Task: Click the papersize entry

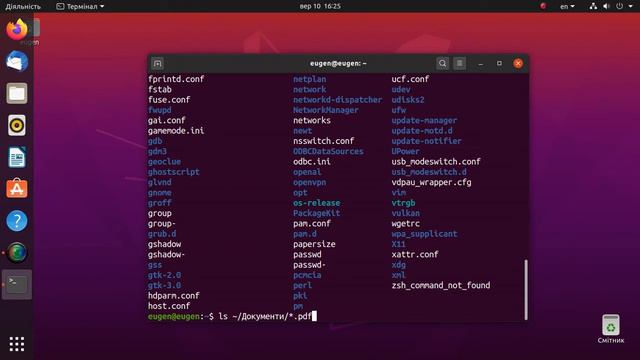Action: 314,244
